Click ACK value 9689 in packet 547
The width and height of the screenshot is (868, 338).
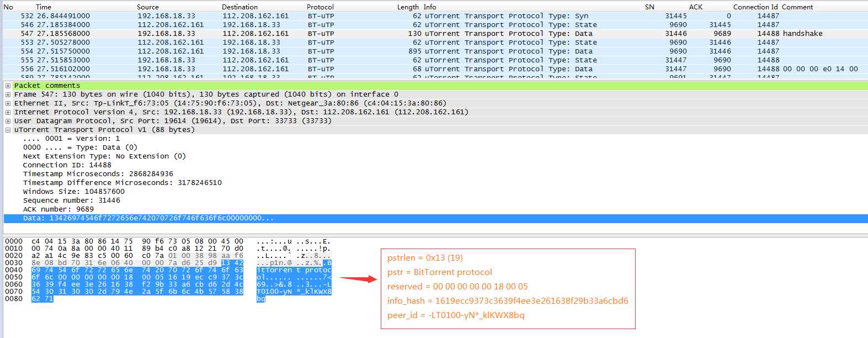click(722, 34)
